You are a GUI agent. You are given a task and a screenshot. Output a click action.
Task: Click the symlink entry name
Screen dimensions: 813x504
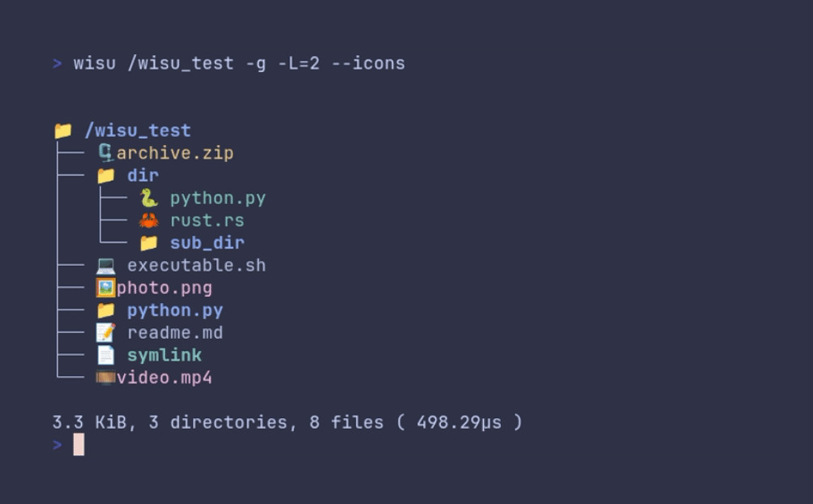coord(165,355)
